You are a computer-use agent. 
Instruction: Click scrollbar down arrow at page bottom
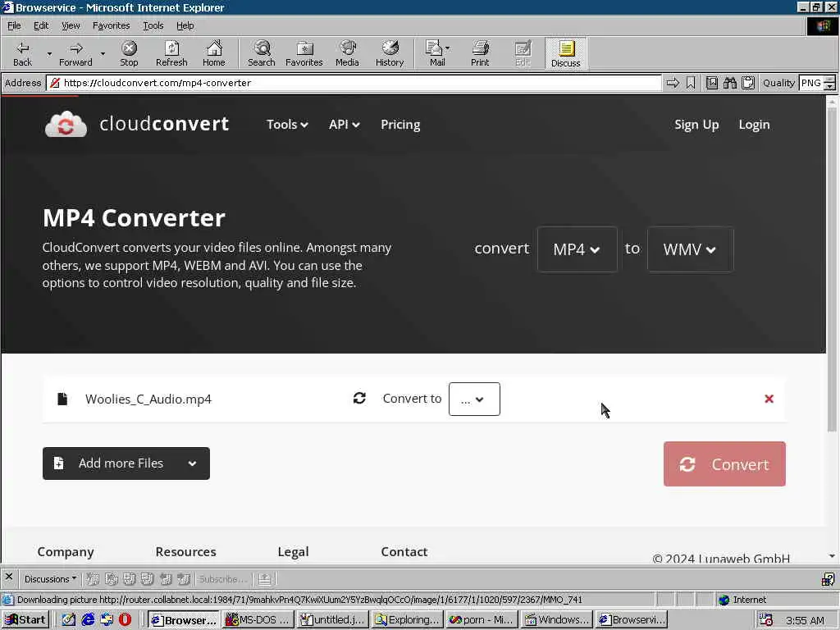click(x=832, y=556)
